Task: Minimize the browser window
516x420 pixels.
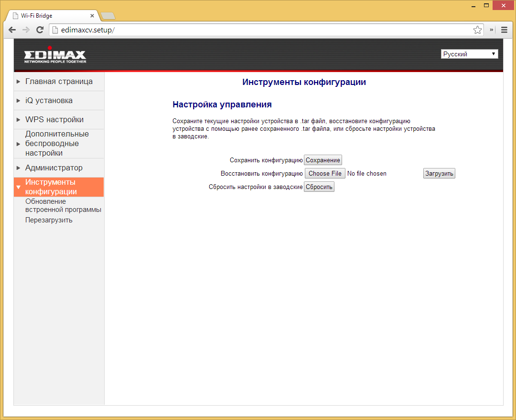Action: [x=473, y=6]
